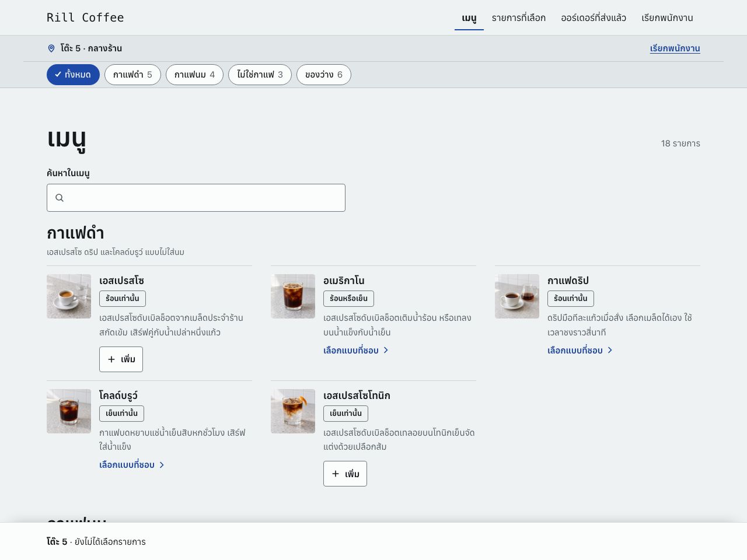
Task: Click the underlined เรียกพนักงาน link in table bar
Action: tap(675, 48)
